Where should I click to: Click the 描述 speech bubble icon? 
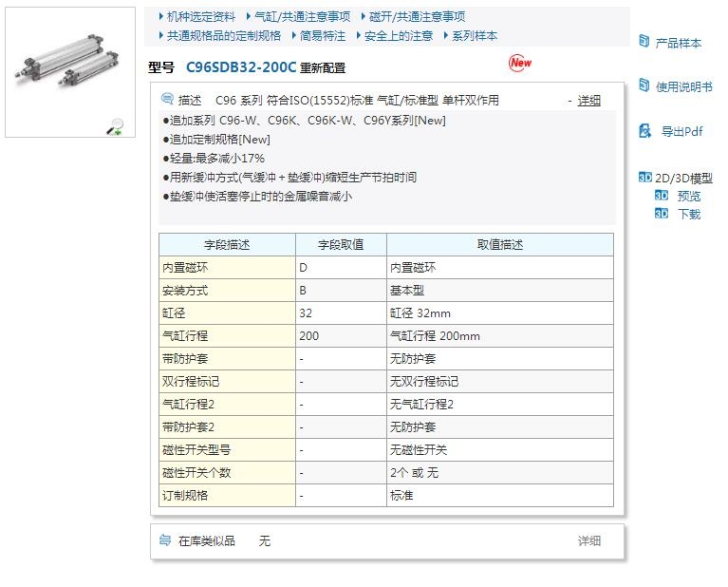(x=168, y=99)
